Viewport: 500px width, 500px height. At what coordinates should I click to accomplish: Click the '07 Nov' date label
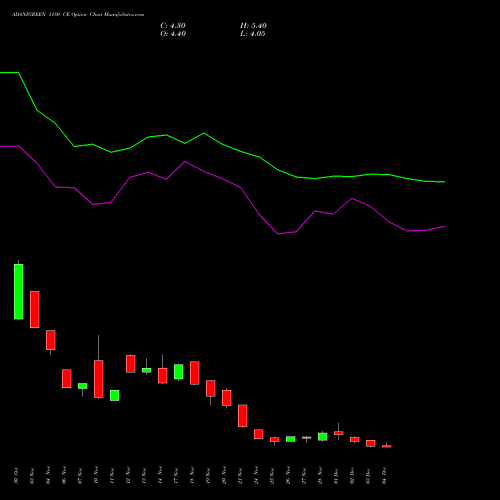[x=80, y=476]
